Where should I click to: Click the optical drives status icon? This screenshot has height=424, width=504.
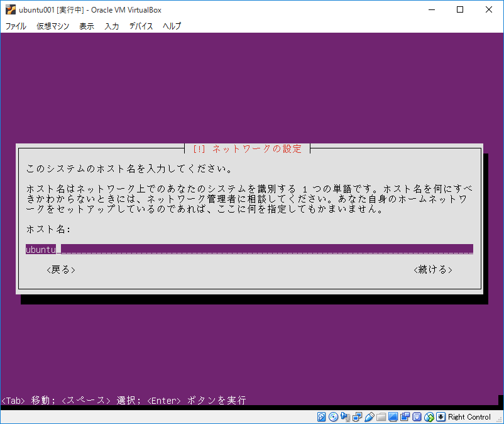[332, 416]
